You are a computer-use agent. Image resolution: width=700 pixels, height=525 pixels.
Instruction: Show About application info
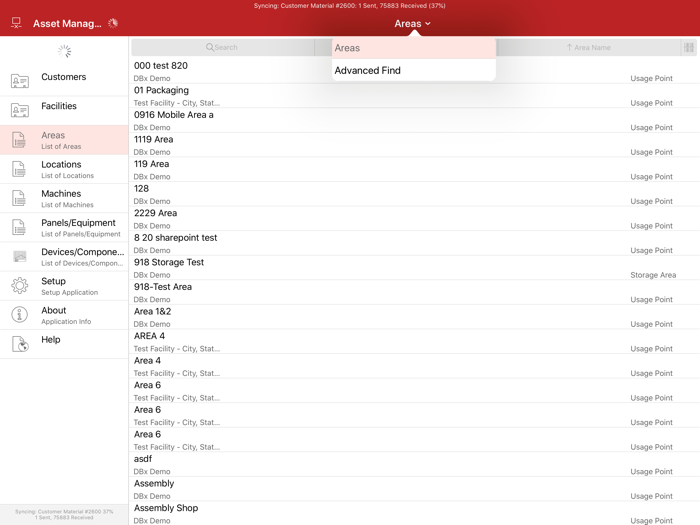(64, 315)
